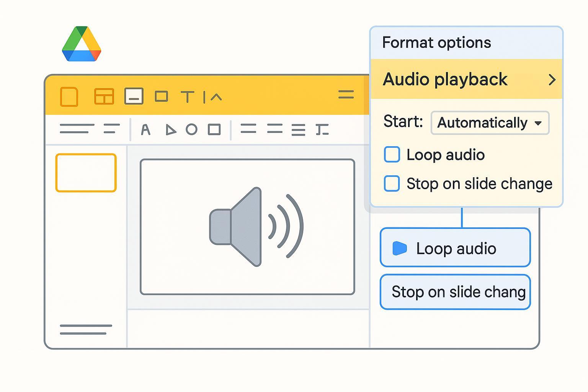588x392 pixels.
Task: Select the letter A text tool
Action: pyautogui.click(x=145, y=130)
